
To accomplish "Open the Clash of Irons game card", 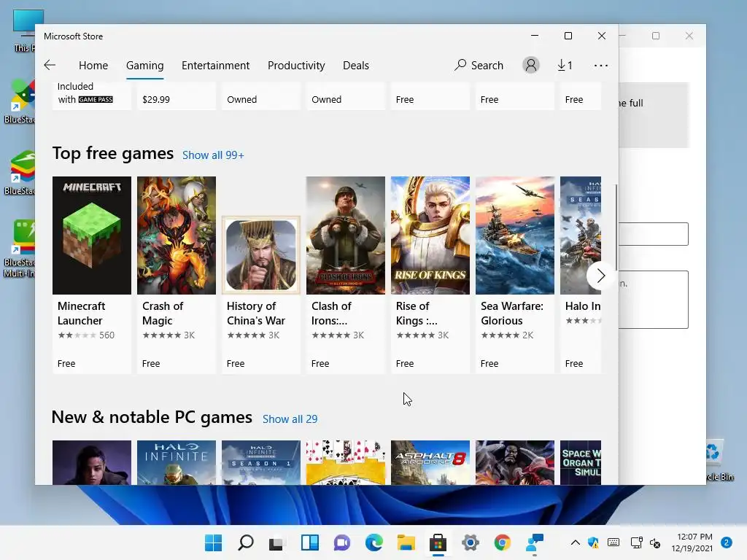I will pos(345,275).
